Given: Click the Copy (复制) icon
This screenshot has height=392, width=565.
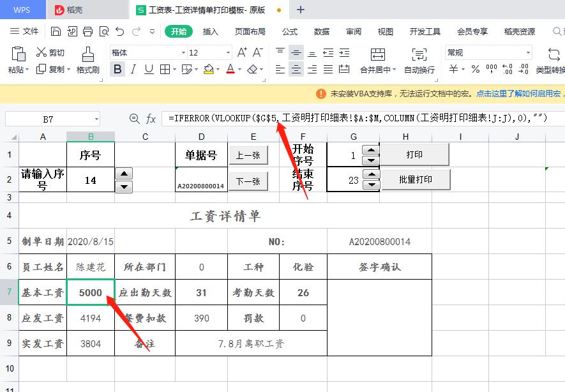Looking at the screenshot, I should 41,69.
